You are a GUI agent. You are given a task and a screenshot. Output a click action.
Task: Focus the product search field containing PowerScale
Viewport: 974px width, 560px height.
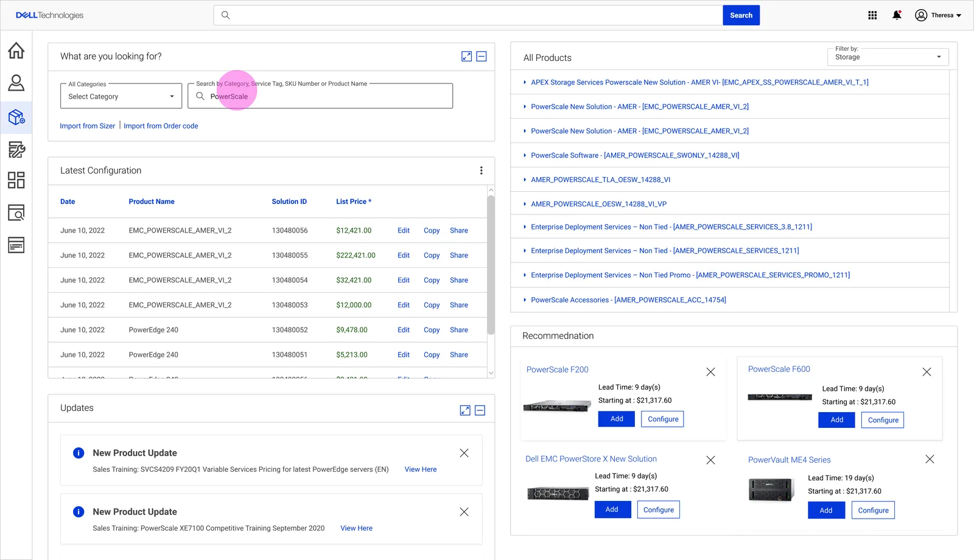[320, 96]
